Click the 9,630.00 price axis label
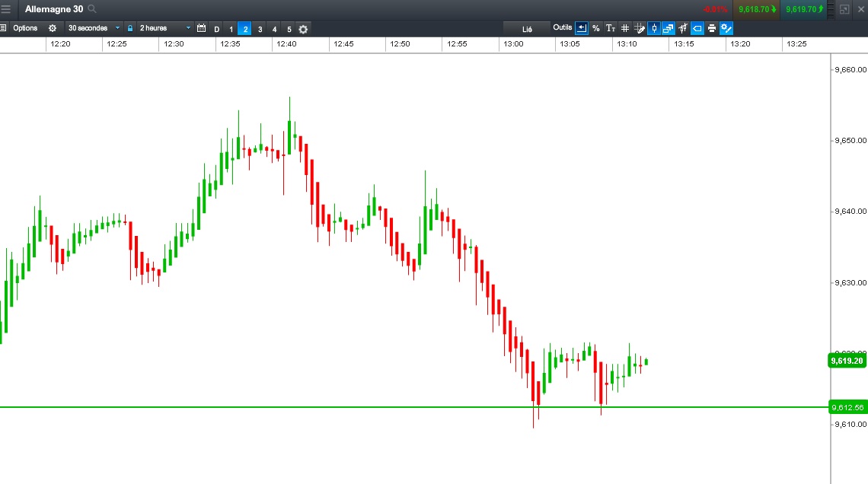Viewport: 868px width, 484px height. pos(850,282)
